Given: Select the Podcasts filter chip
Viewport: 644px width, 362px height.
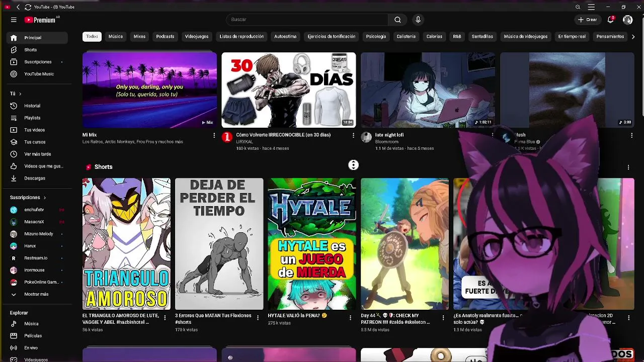Looking at the screenshot, I should 165,36.
